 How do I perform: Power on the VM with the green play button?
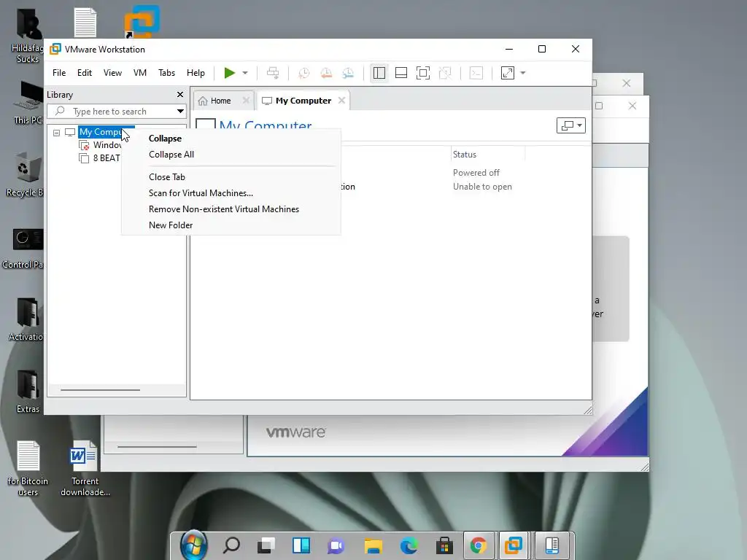coord(229,73)
